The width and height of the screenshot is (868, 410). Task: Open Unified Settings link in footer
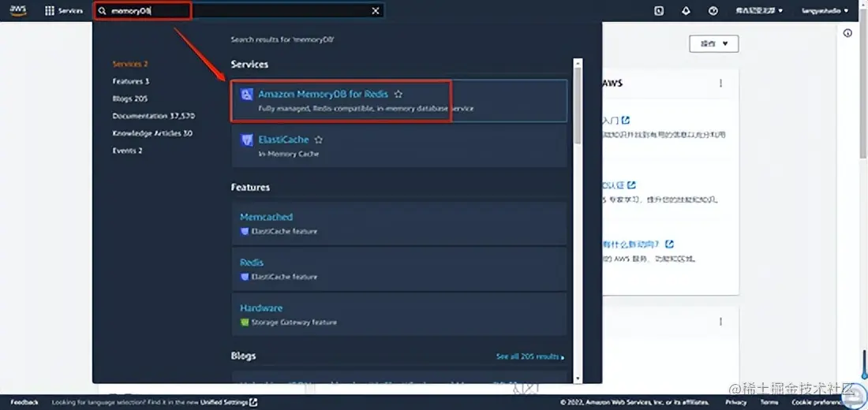[x=229, y=402]
